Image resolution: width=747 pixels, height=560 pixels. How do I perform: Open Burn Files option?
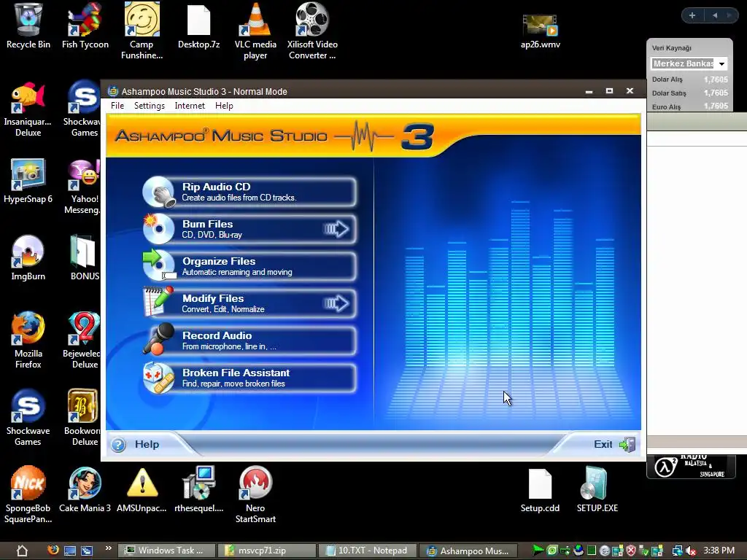249,229
